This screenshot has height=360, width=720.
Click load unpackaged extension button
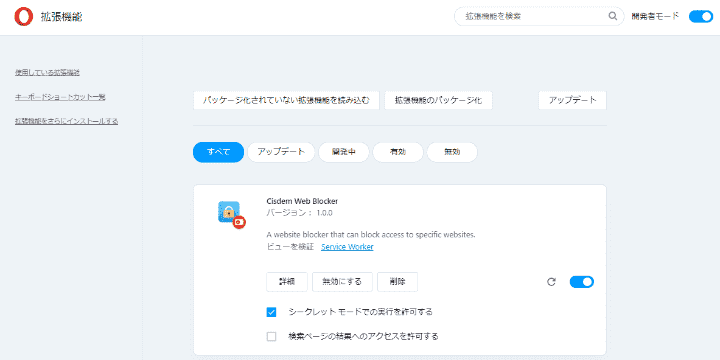286,101
